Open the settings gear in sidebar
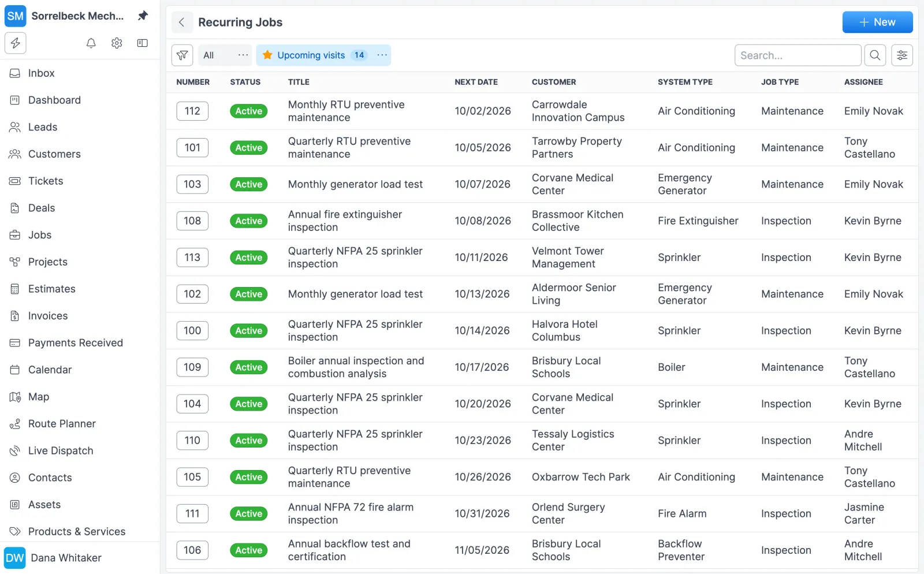The image size is (924, 574). (117, 43)
